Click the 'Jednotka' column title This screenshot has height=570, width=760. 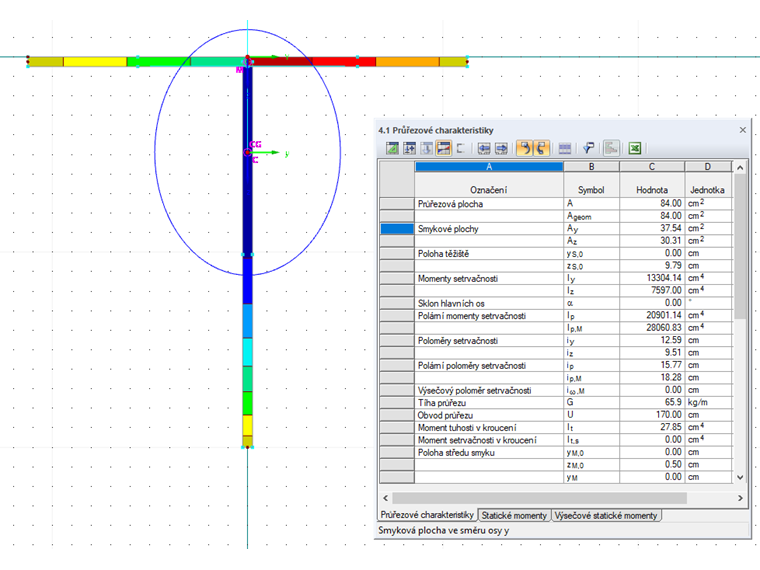(x=708, y=190)
